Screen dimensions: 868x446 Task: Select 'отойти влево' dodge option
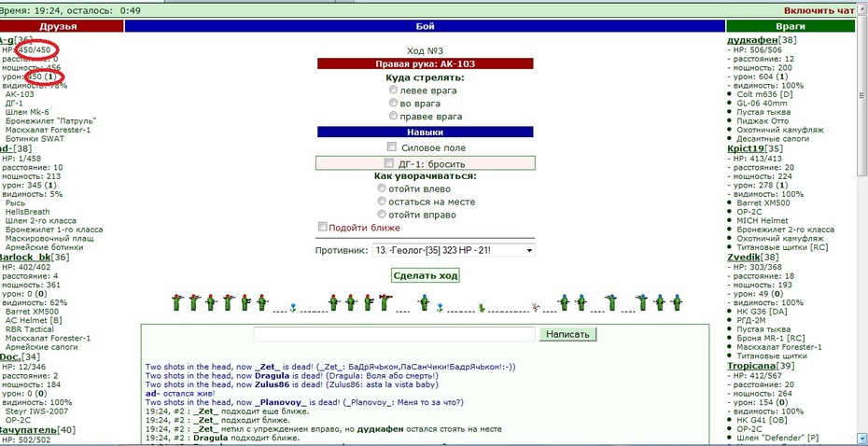[x=382, y=188]
